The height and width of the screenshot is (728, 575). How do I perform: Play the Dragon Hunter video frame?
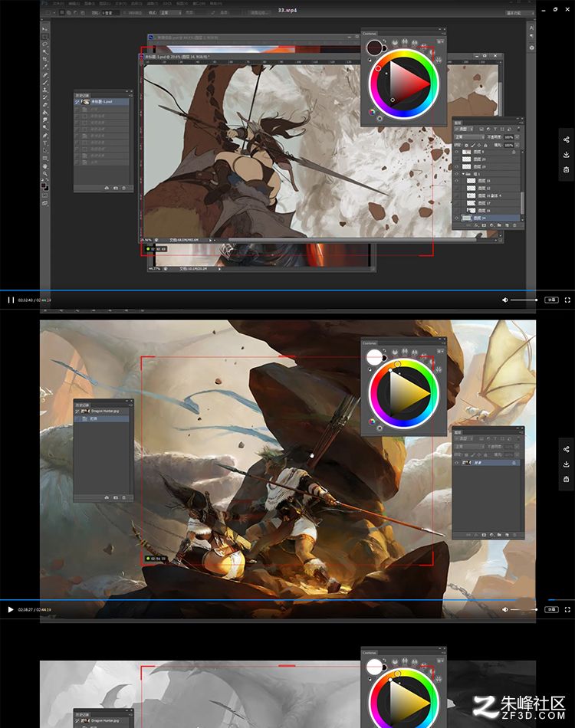11,610
